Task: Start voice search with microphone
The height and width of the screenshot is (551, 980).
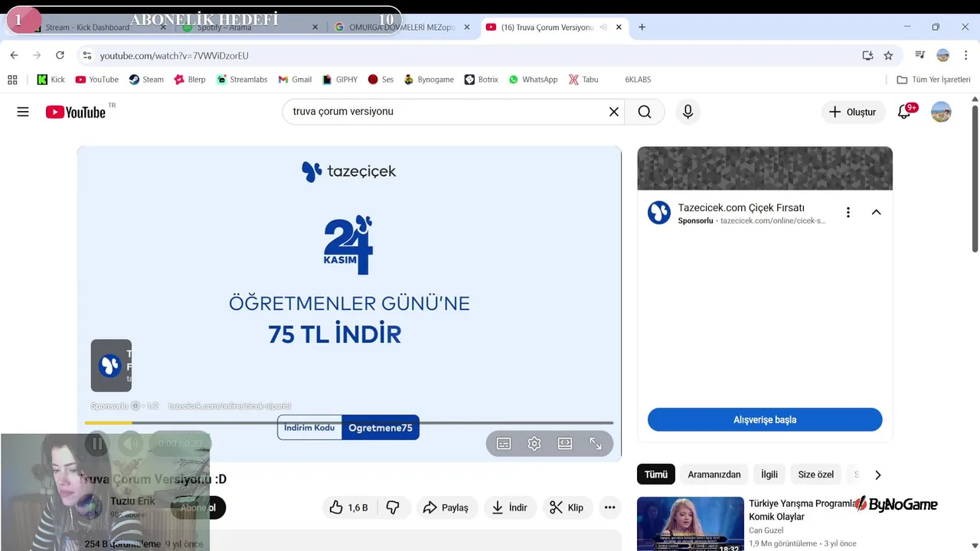Action: tap(688, 112)
